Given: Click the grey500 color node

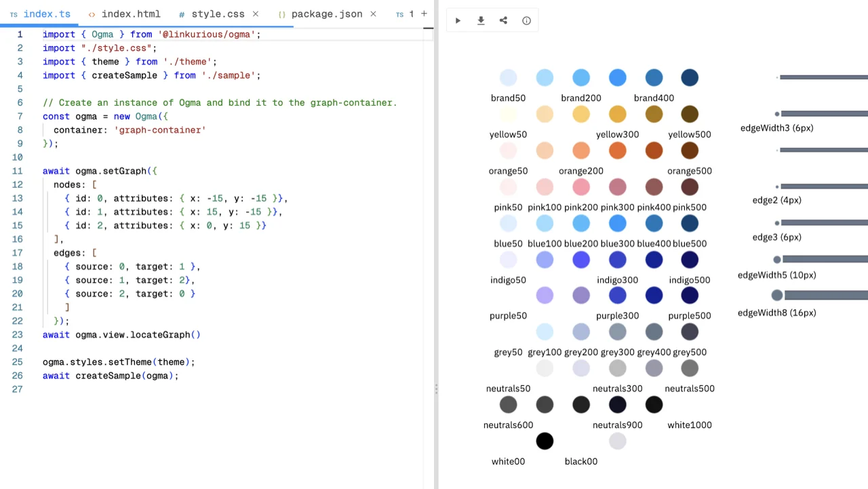Looking at the screenshot, I should coord(690,332).
